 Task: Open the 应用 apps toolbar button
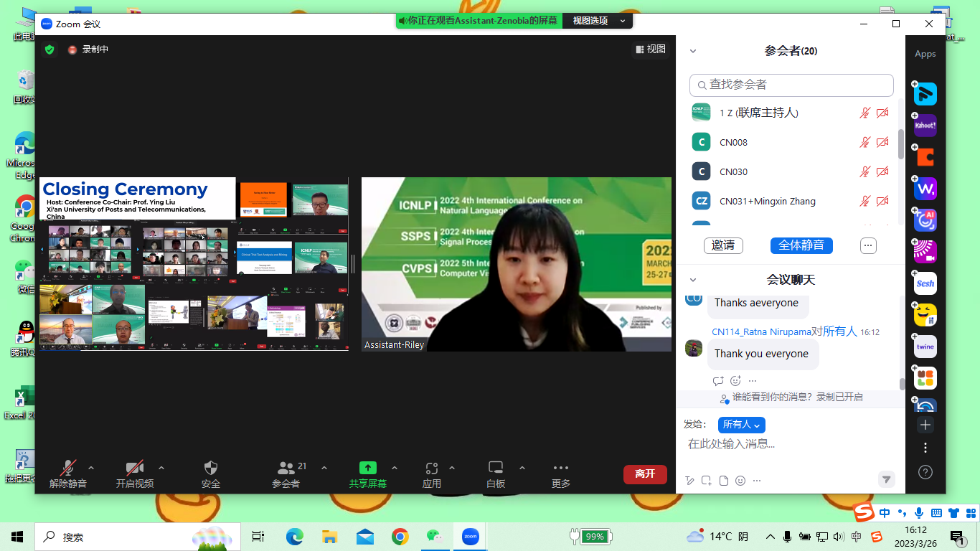[x=432, y=475]
